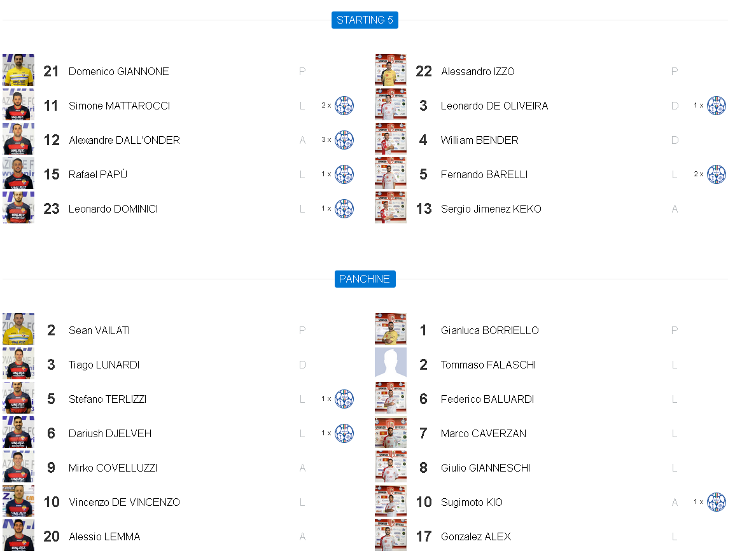Click Vincenzo DE VINCENZO's name
Image resolution: width=735 pixels, height=560 pixels.
pyautogui.click(x=124, y=502)
